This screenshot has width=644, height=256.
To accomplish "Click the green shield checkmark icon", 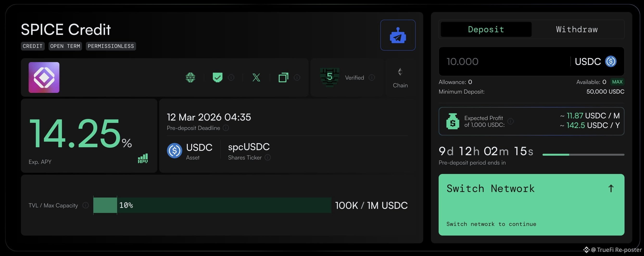I will coord(217,77).
